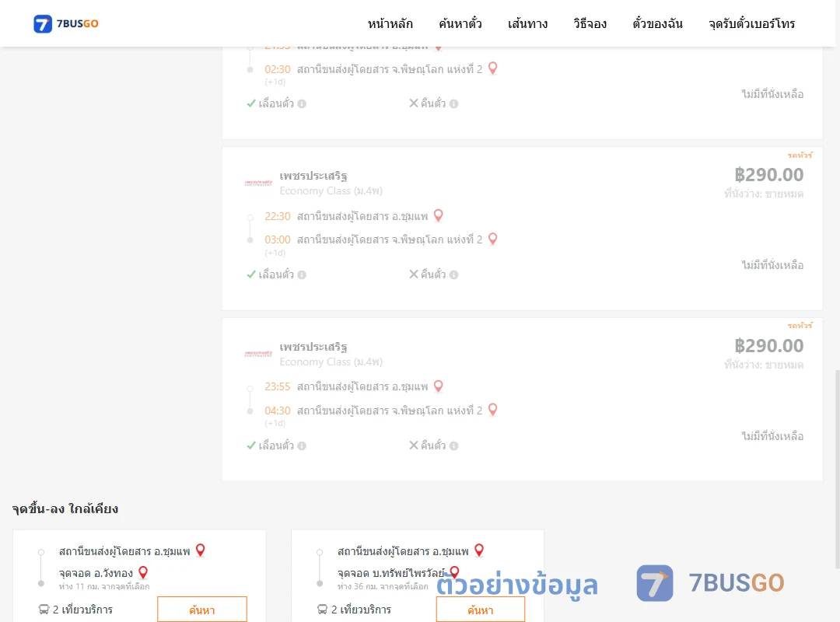Image resolution: width=840 pixels, height=622 pixels.
Task: Open the หน้าหลัก menu item
Action: coord(390,23)
